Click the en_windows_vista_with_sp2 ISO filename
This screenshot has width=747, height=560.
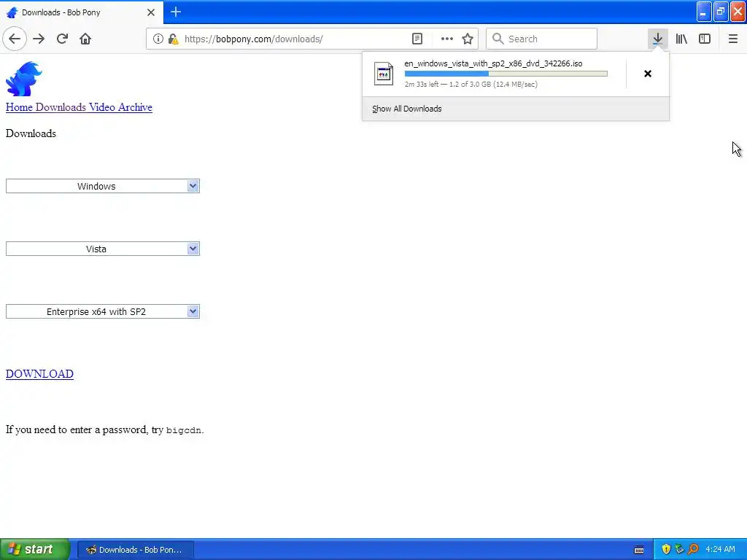coord(493,63)
